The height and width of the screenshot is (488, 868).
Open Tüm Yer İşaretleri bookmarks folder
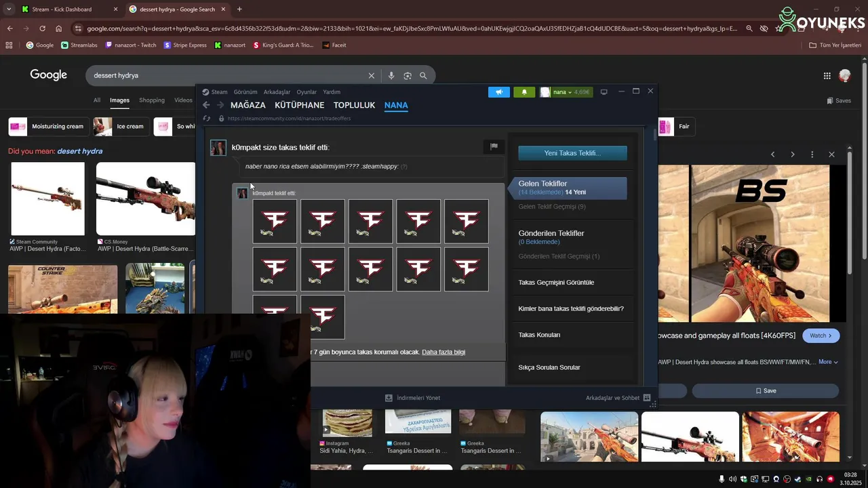835,45
